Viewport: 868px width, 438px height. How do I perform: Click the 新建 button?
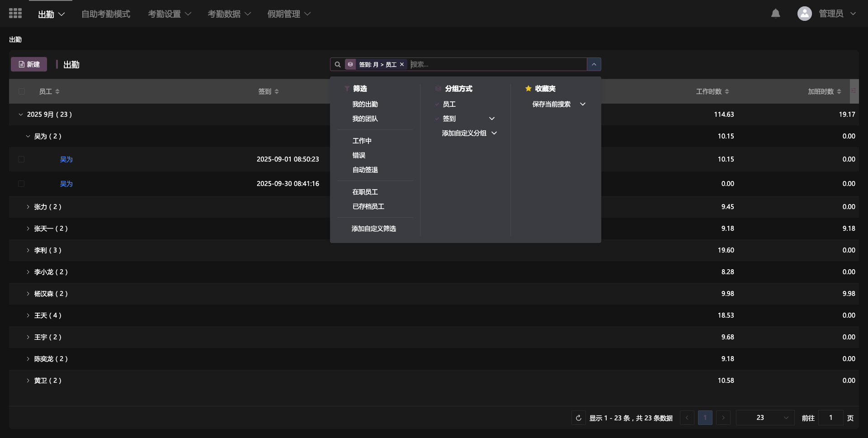(29, 64)
